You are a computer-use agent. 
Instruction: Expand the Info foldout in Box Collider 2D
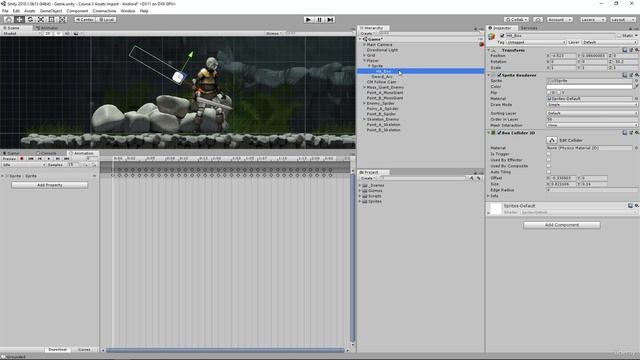point(489,196)
